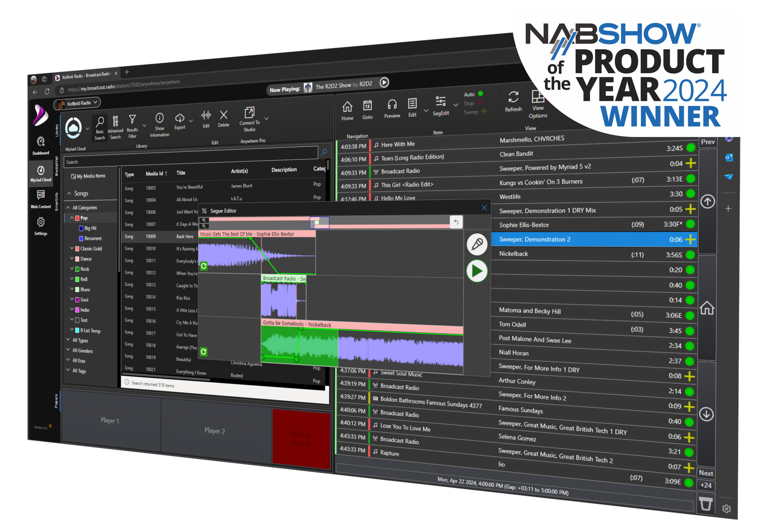The height and width of the screenshot is (532, 769).
Task: Open the SegEdit tool
Action: click(x=441, y=106)
